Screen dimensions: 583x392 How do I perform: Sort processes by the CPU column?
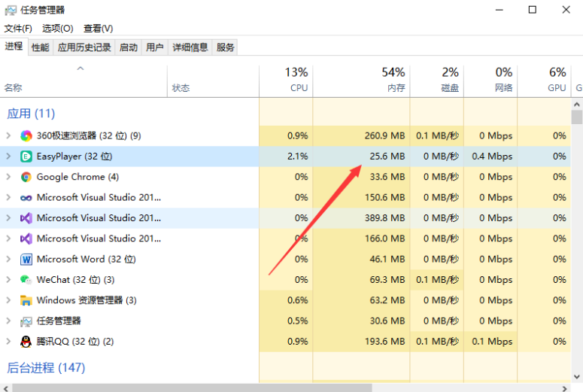(x=286, y=81)
